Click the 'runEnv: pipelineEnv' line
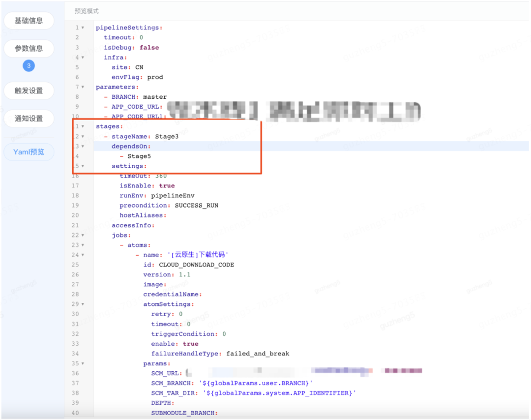 tap(157, 195)
